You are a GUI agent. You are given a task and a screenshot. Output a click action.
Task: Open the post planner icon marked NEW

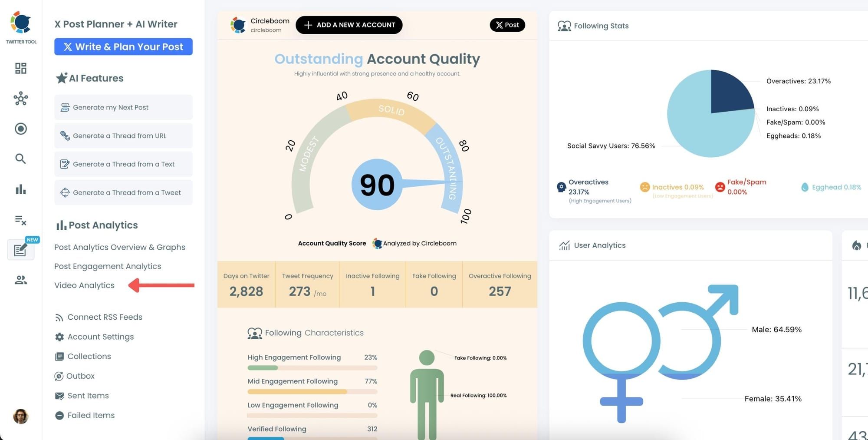[21, 250]
